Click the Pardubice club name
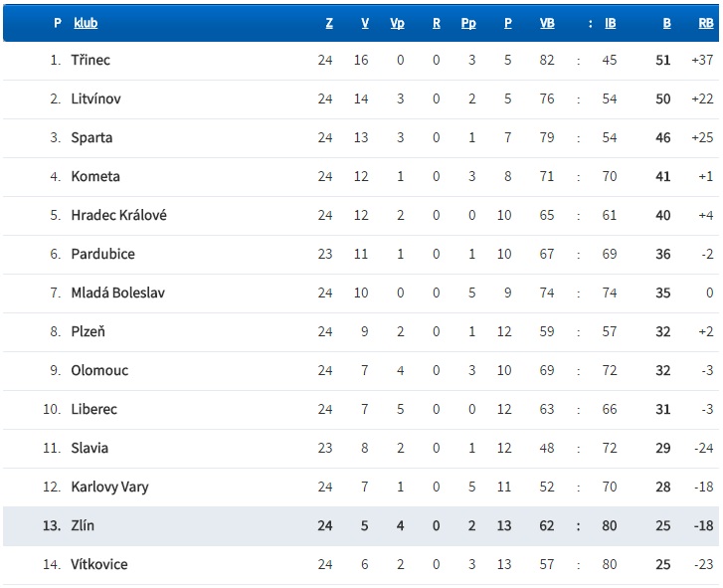Viewport: 723px width, 588px height. 102,254
